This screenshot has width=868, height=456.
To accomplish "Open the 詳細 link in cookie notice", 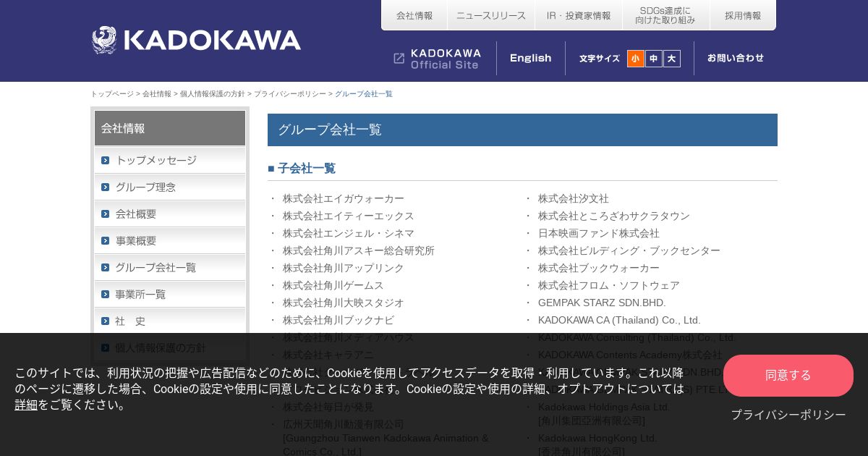I will pos(26,405).
